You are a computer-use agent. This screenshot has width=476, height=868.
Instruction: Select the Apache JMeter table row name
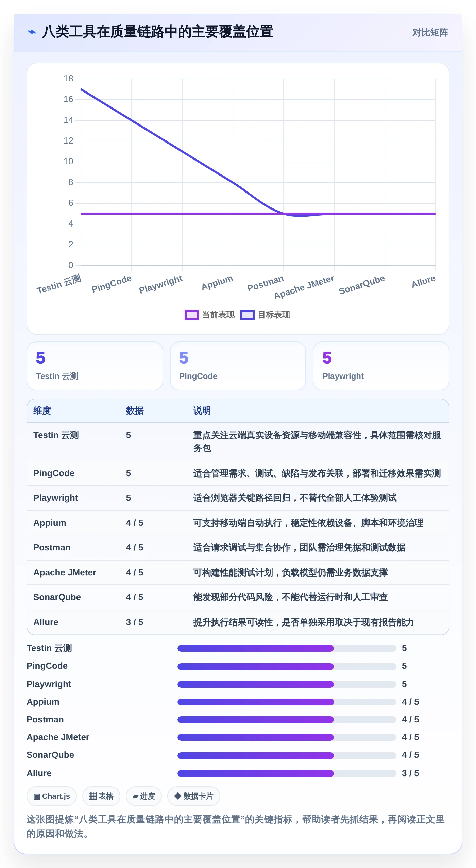pos(65,573)
